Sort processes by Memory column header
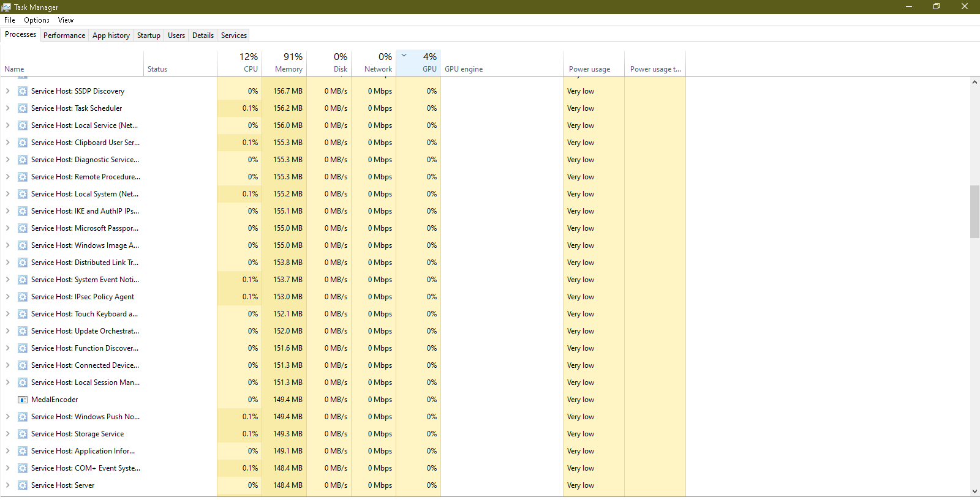This screenshot has width=980, height=500. [288, 63]
